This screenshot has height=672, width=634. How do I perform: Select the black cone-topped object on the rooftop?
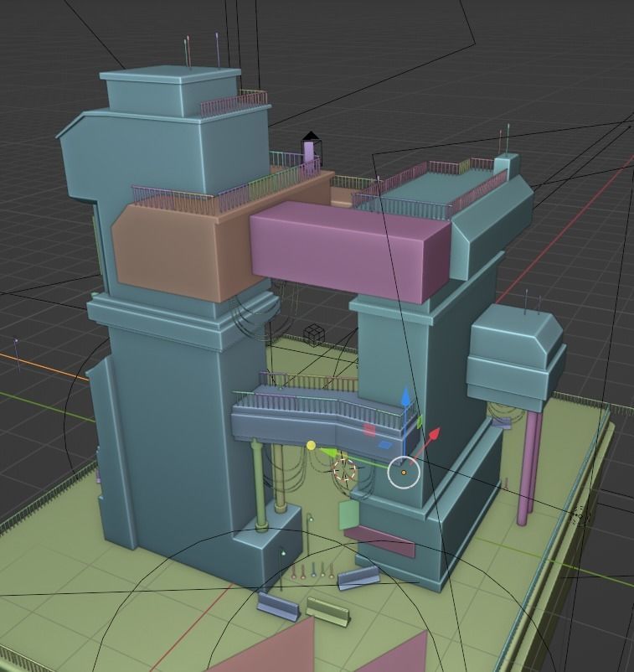(310, 137)
